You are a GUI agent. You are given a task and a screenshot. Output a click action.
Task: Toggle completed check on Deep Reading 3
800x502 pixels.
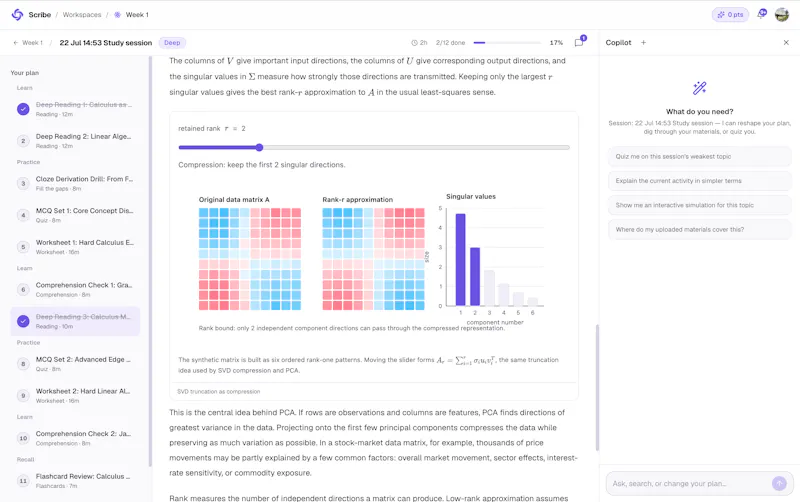23,321
